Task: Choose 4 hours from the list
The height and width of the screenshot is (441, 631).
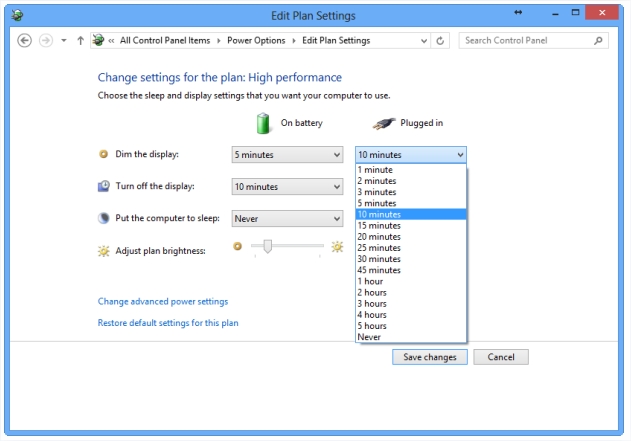Action: pyautogui.click(x=411, y=315)
